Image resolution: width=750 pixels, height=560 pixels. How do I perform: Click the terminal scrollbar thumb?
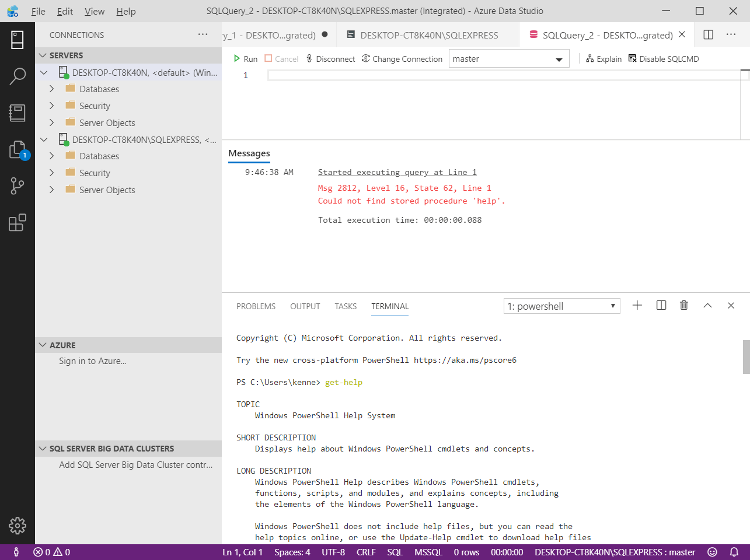click(x=746, y=356)
